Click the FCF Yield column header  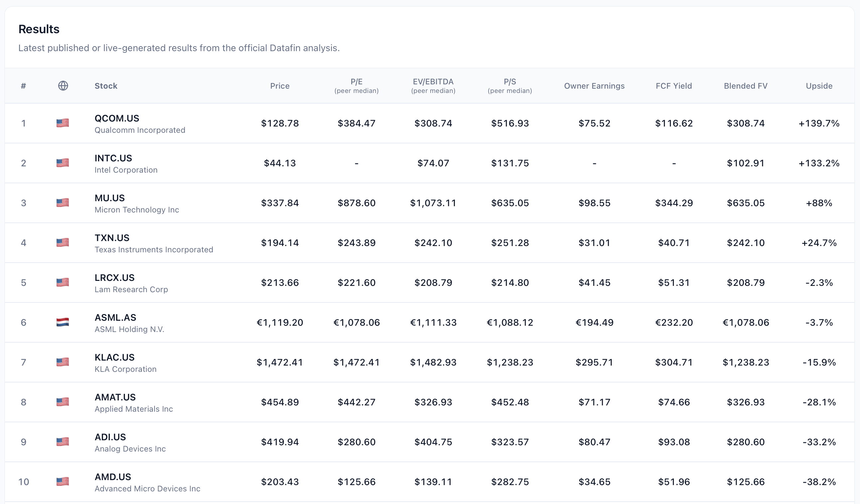[x=674, y=86]
